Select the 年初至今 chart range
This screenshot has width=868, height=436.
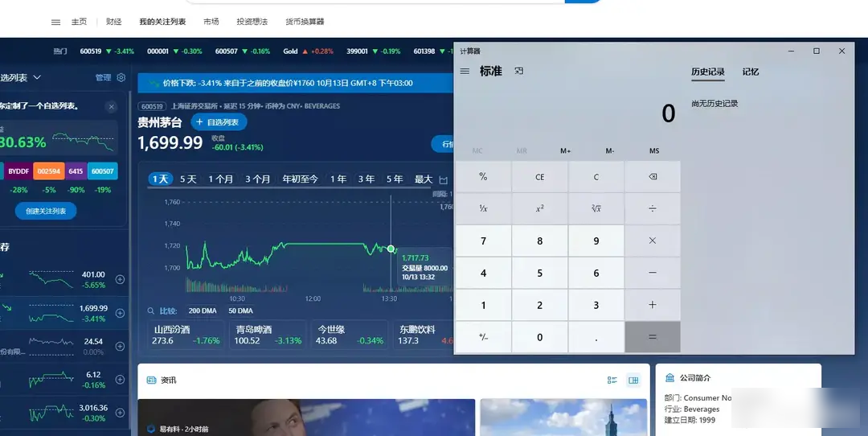point(300,179)
